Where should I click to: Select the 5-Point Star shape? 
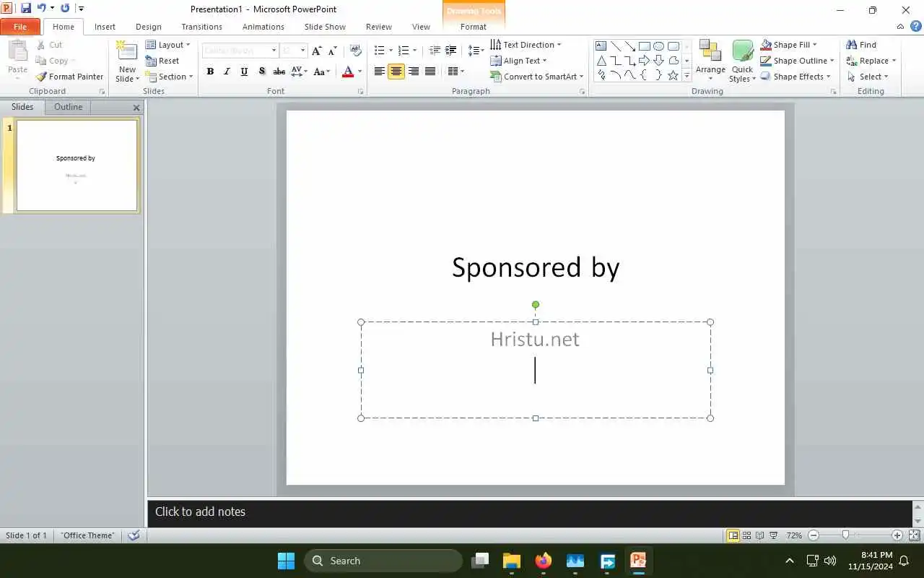[x=674, y=74]
